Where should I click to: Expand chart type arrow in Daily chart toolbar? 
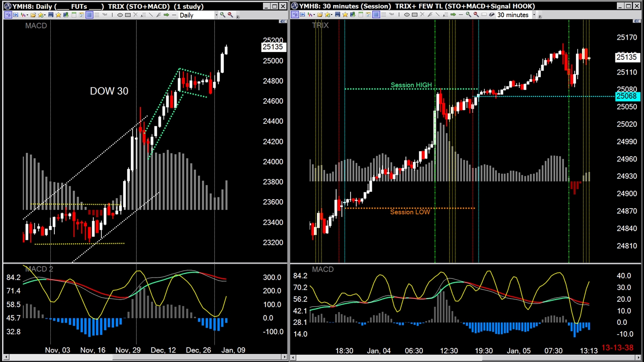click(28, 15)
